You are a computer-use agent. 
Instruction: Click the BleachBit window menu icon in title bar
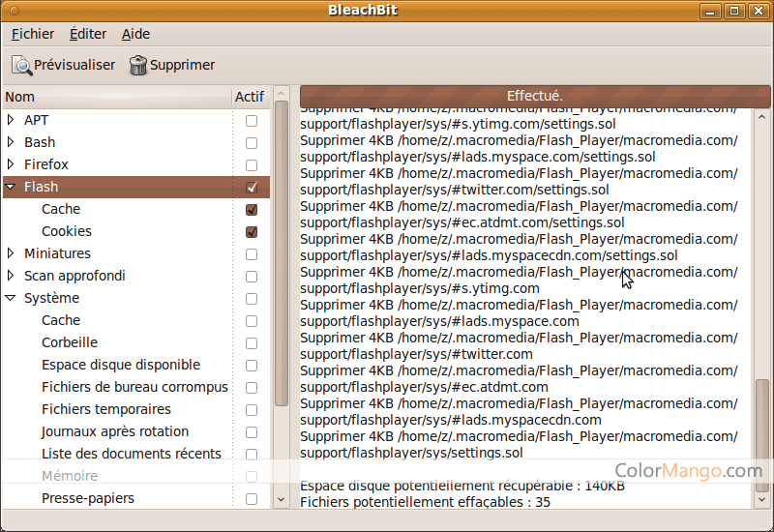pyautogui.click(x=13, y=11)
